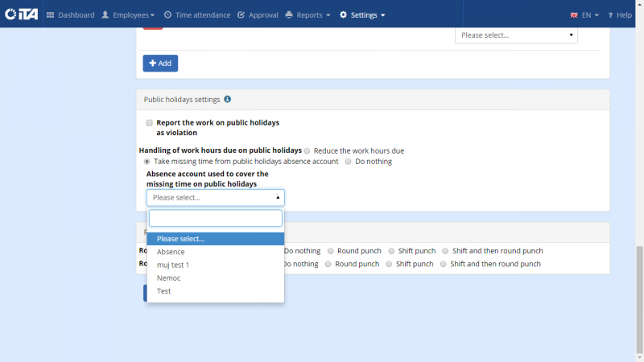Click the Public holidays settings info icon
644x362 pixels.
pyautogui.click(x=227, y=99)
